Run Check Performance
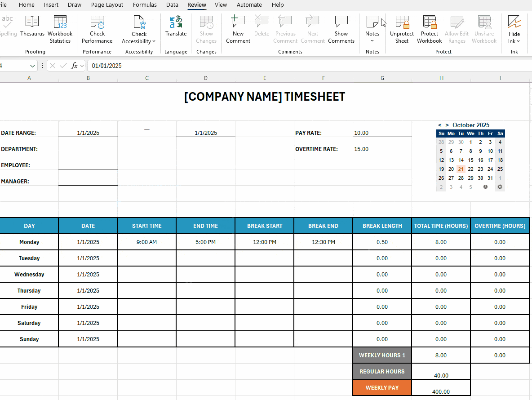 click(x=97, y=28)
